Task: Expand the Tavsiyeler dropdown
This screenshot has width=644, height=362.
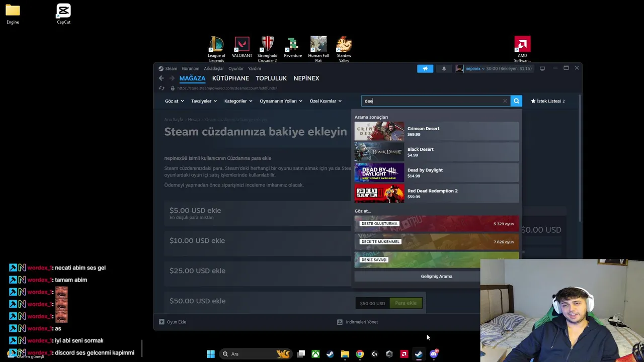Action: [x=204, y=101]
